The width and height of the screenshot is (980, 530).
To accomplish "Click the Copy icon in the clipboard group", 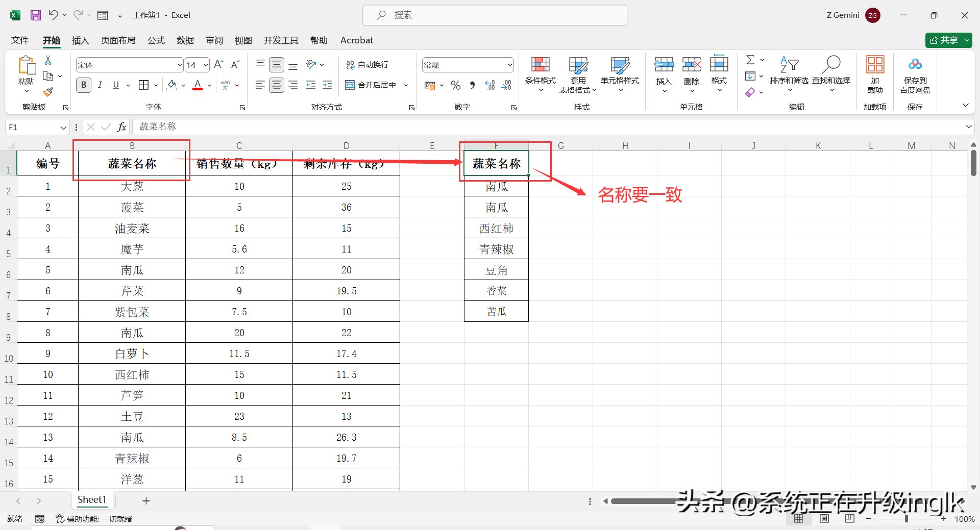I will 48,76.
